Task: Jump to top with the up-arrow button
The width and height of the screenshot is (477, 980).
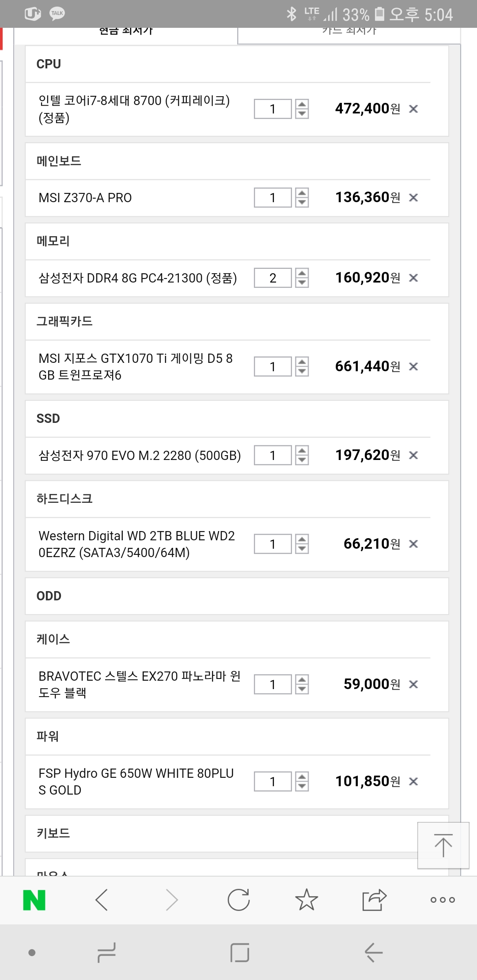Action: click(x=443, y=845)
